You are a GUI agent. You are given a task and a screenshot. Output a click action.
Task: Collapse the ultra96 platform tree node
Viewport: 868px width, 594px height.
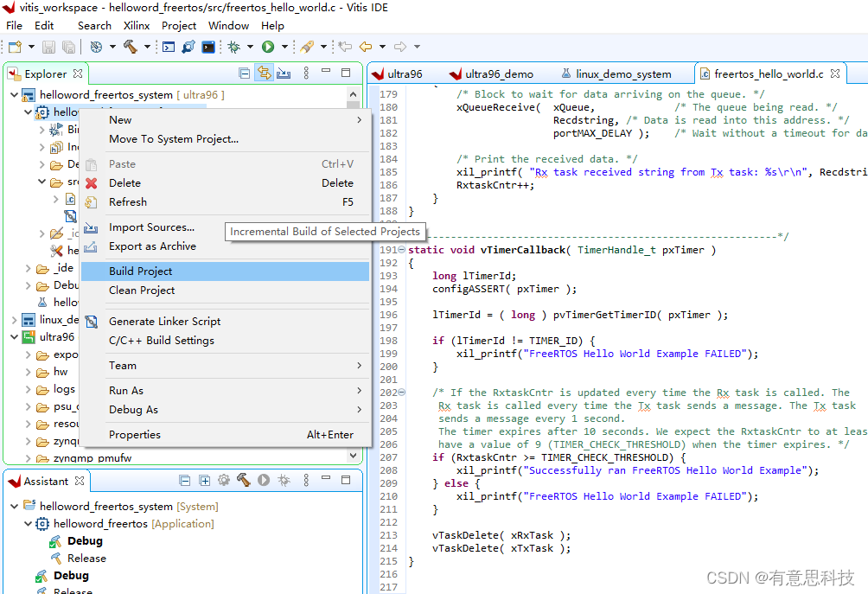point(14,336)
